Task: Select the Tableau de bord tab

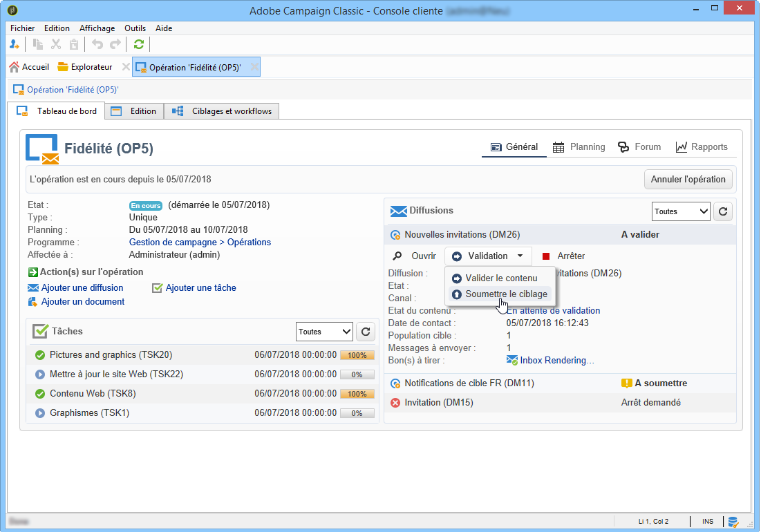Action: point(57,111)
